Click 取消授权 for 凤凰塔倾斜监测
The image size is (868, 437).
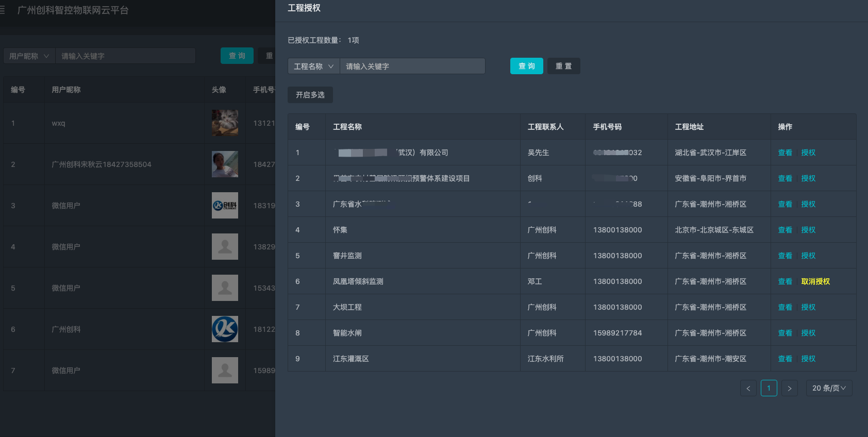(x=815, y=281)
